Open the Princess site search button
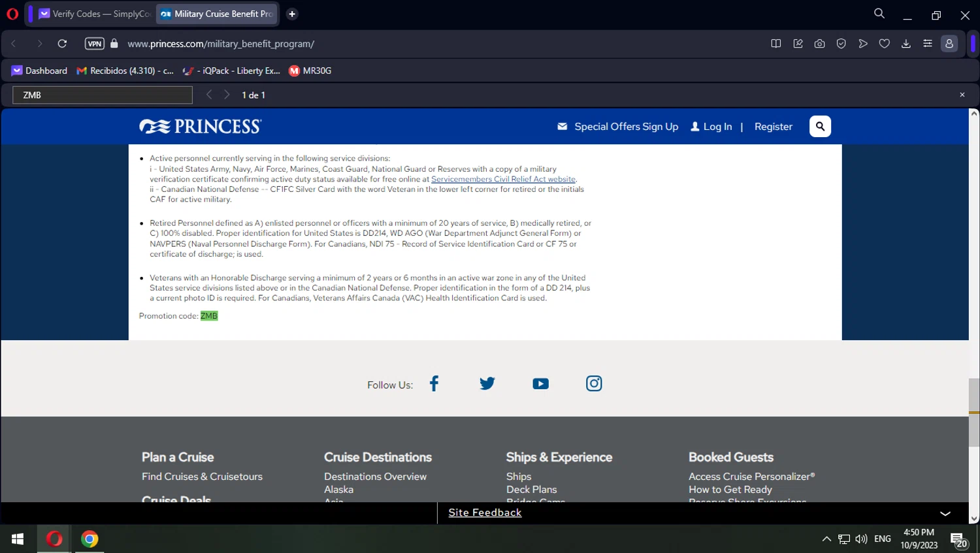The height and width of the screenshot is (553, 980). coord(820,127)
